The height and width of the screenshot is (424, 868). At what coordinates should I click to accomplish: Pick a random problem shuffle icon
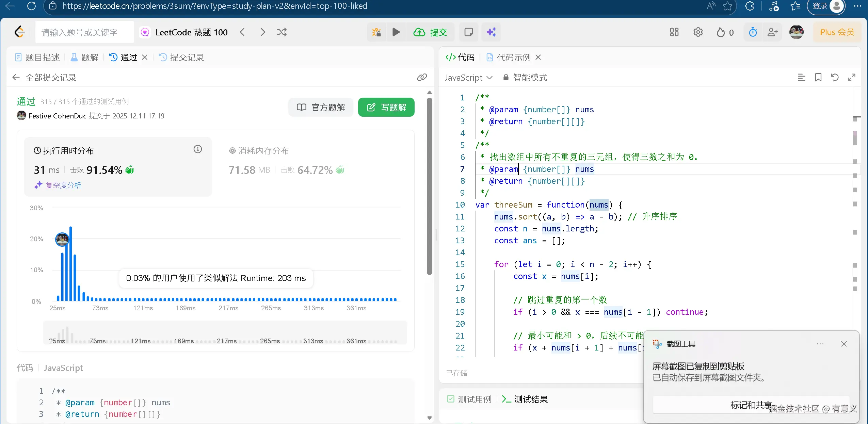click(x=282, y=32)
